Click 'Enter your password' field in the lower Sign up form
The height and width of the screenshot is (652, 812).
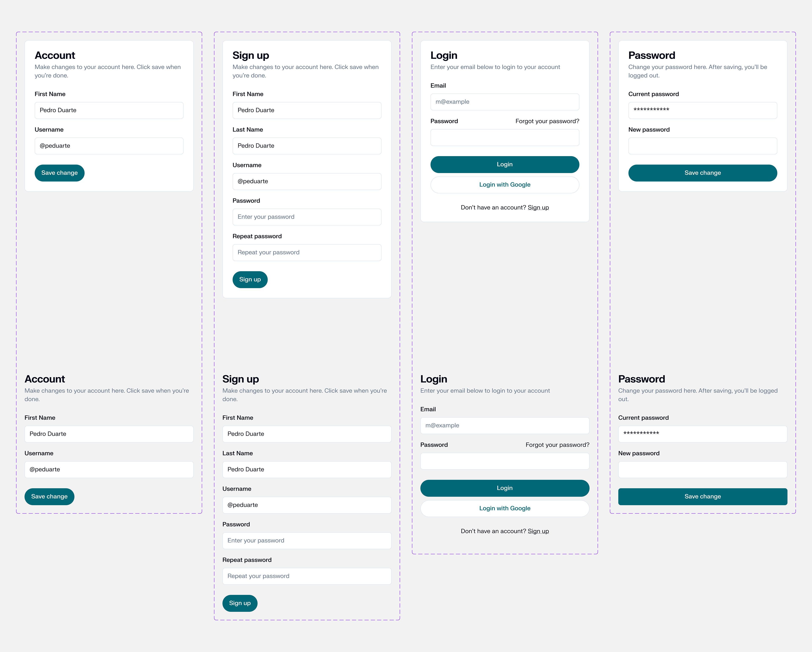point(307,541)
